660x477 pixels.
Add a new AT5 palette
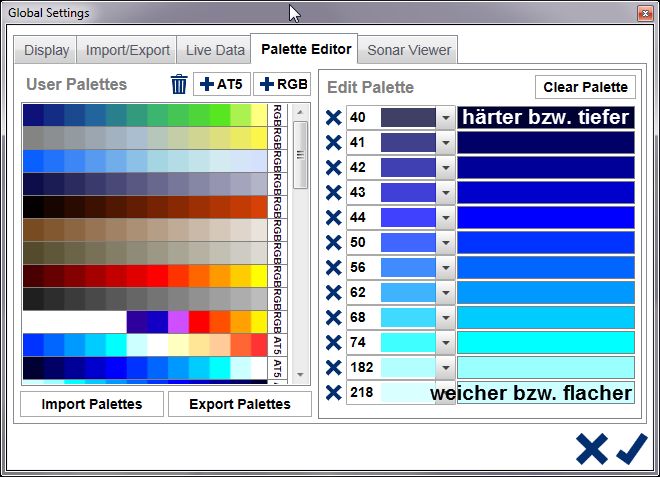pyautogui.click(x=221, y=85)
